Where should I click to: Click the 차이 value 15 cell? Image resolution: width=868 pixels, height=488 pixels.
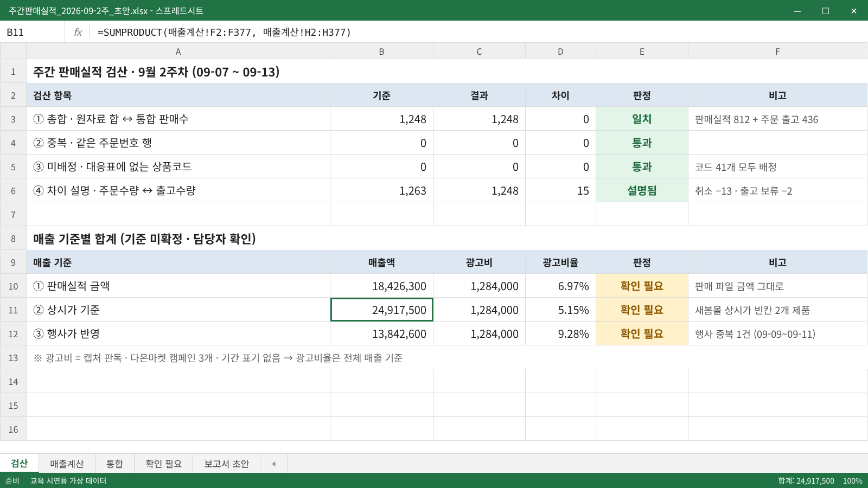[x=560, y=190]
